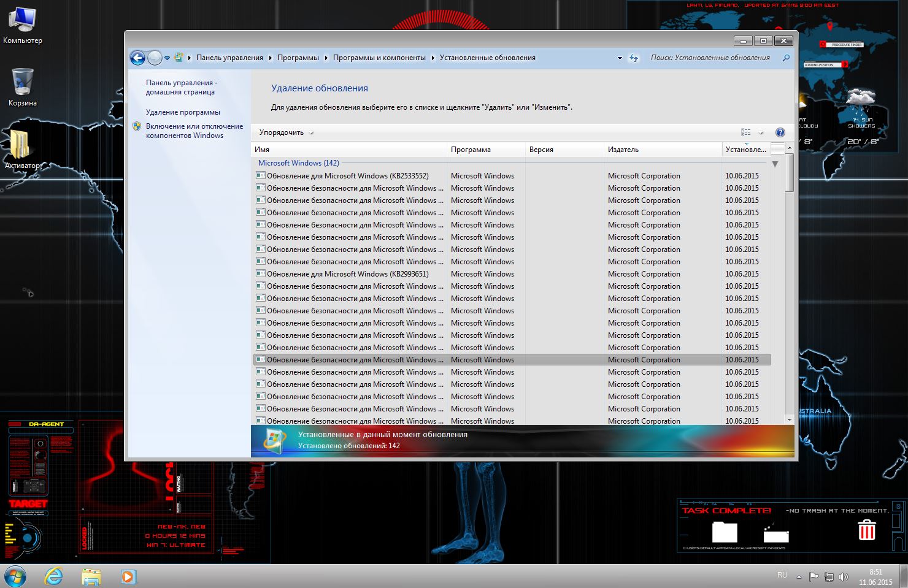Sort by the Имя column header
Screen dimensions: 908x588
tap(349, 149)
